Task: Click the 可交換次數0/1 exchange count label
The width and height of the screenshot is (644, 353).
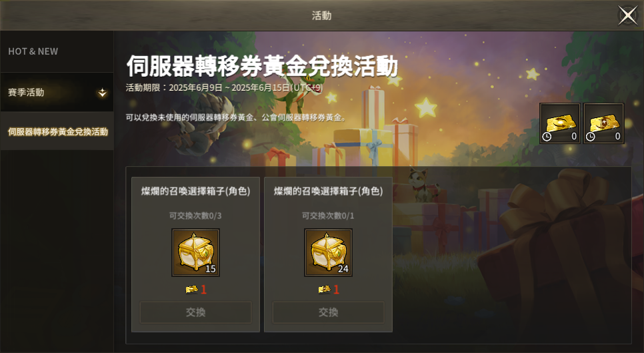Action: 328,216
